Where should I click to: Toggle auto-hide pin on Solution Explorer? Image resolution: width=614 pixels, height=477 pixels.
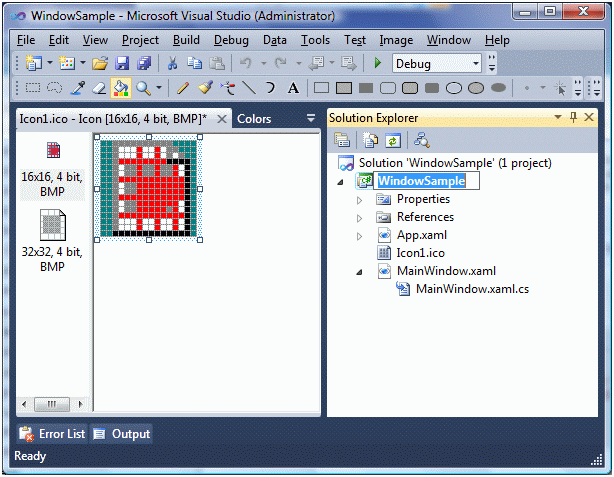[573, 117]
